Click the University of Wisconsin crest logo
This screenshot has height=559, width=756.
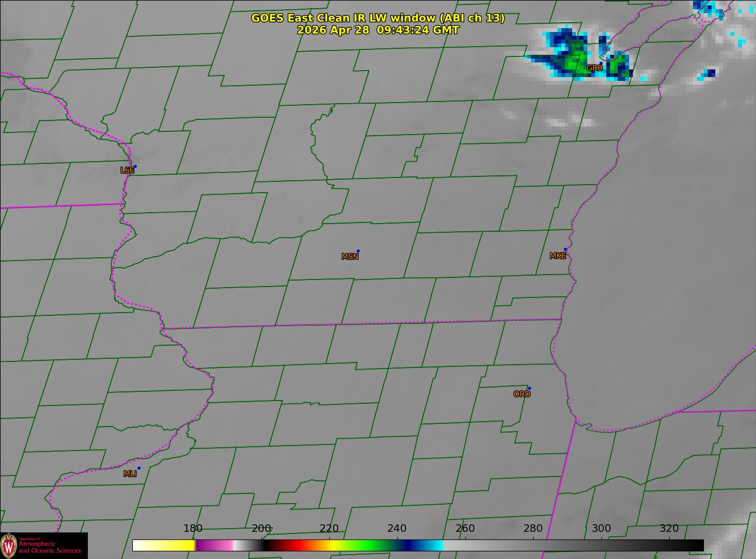click(x=9, y=545)
